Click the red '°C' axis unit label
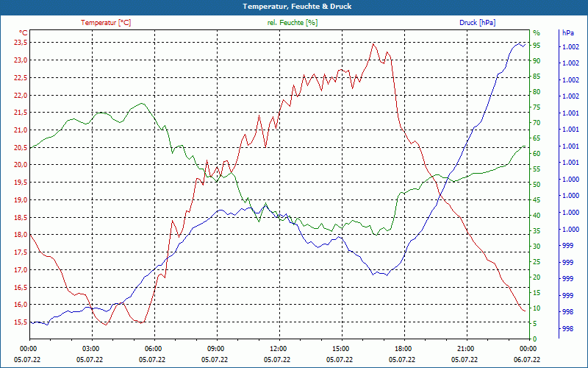The height and width of the screenshot is (368, 588). tap(23, 32)
